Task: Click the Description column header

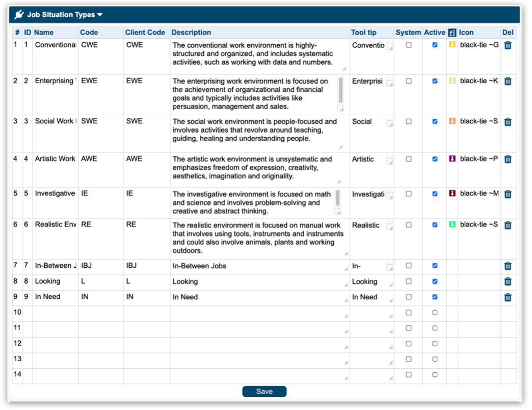Action: point(191,33)
